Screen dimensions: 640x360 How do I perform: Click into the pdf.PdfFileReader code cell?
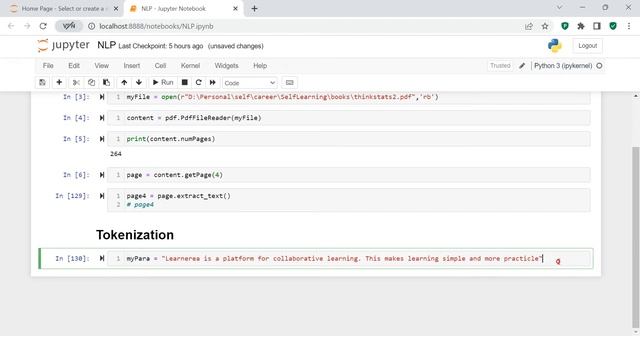[349, 118]
